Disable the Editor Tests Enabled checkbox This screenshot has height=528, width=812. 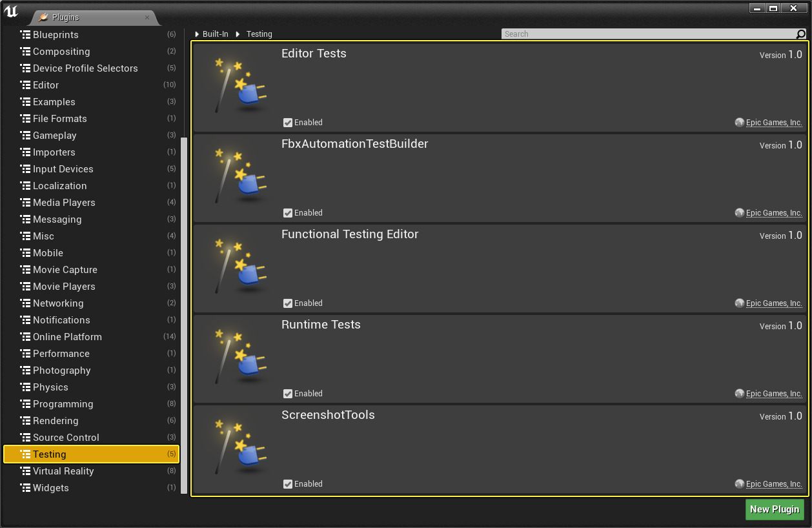288,123
